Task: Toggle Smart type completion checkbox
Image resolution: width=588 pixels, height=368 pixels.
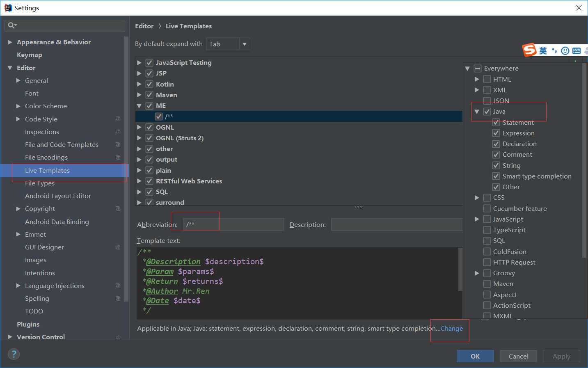Action: tap(496, 176)
